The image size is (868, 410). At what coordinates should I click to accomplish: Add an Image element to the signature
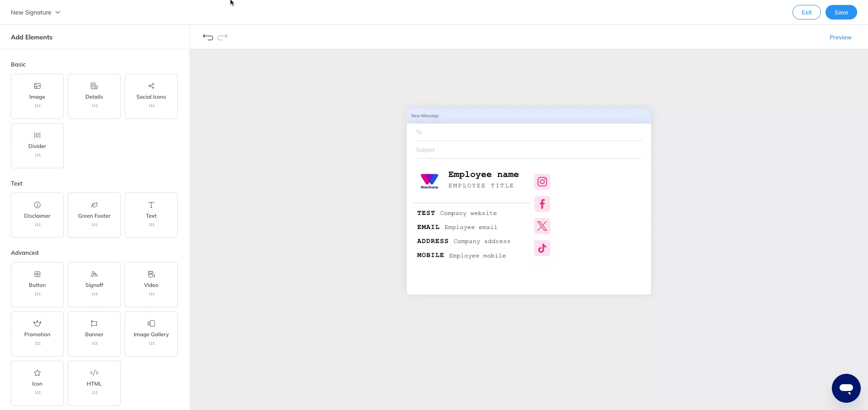[37, 96]
